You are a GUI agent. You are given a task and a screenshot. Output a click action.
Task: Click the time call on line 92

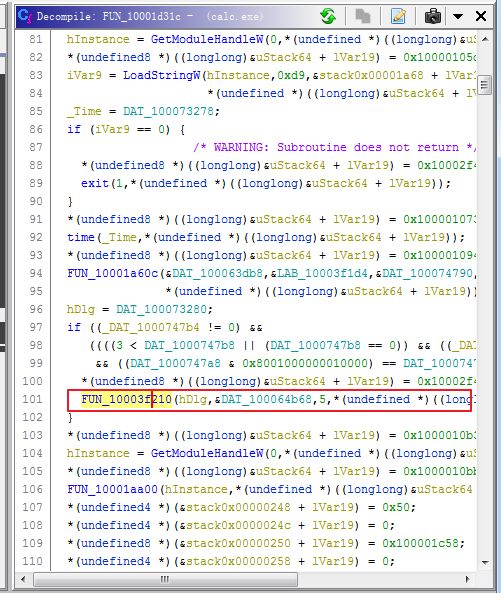[x=81, y=238]
